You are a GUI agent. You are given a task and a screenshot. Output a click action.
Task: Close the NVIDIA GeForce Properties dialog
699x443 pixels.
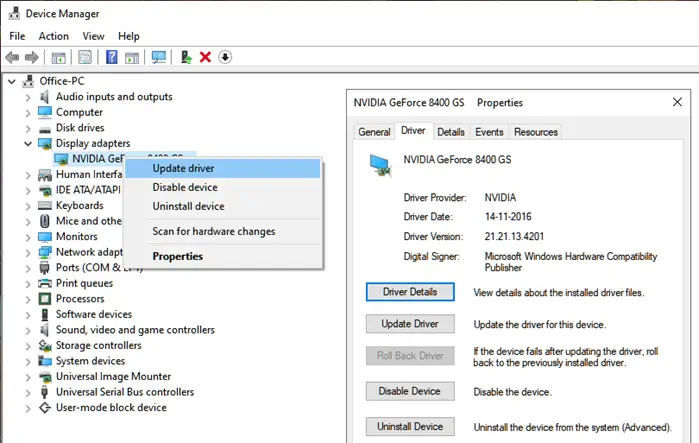(x=677, y=102)
